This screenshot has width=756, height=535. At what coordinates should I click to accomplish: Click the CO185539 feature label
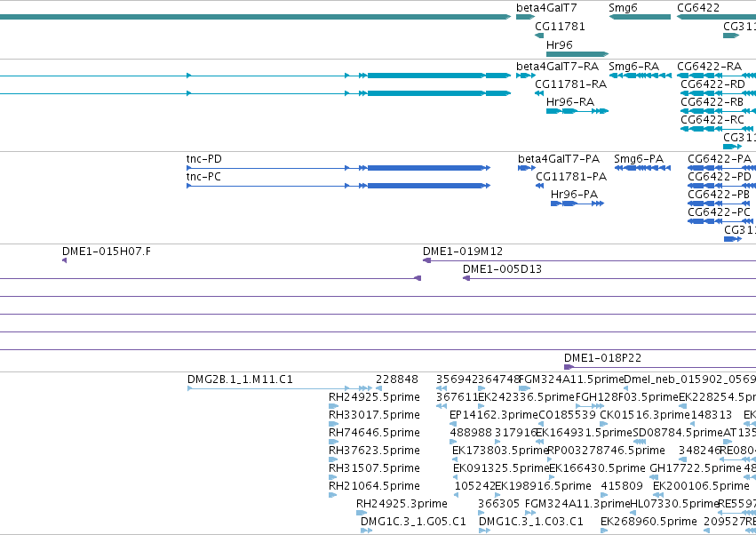click(567, 415)
